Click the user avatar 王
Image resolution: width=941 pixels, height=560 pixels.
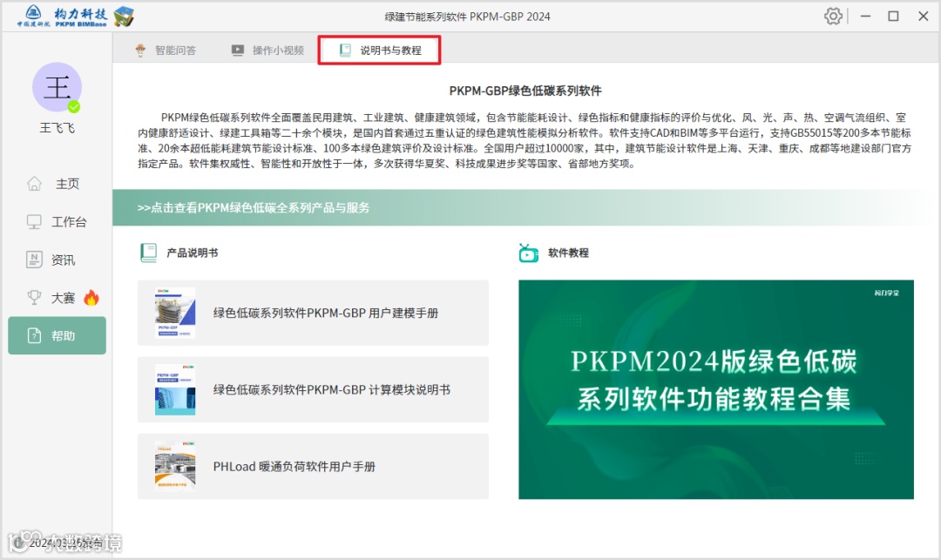[x=57, y=87]
